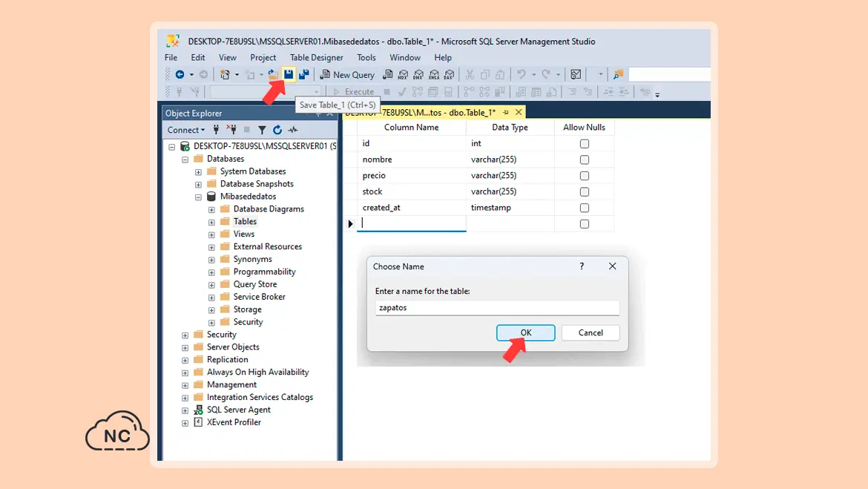Click the Save All toolbar icon
The height and width of the screenshot is (489, 868).
304,74
